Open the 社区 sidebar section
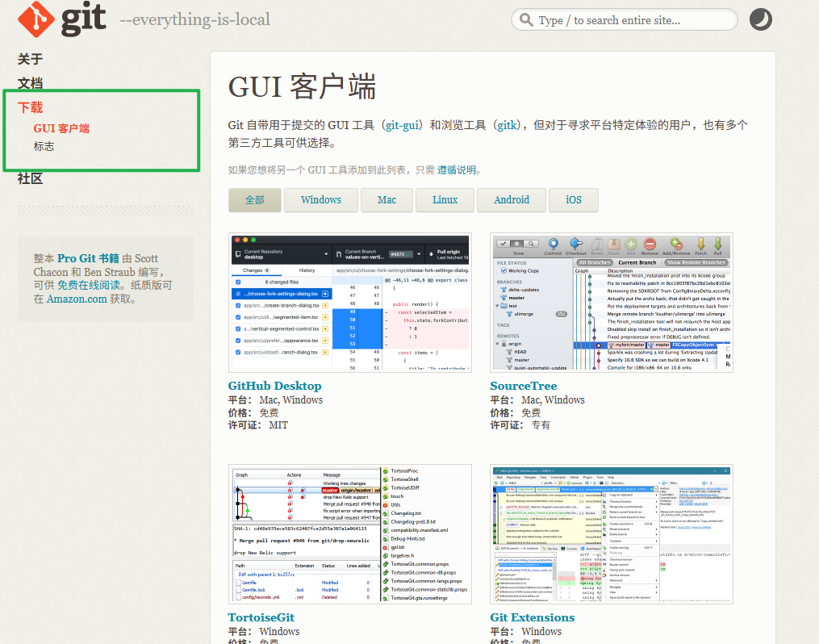This screenshot has width=819, height=644. [x=31, y=178]
